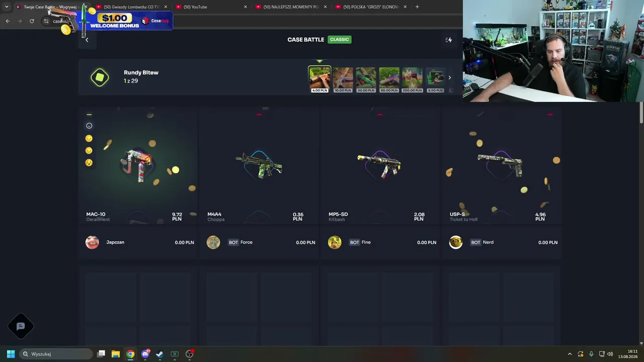Click the BOT Force name label
This screenshot has height=362, width=644.
click(x=247, y=242)
